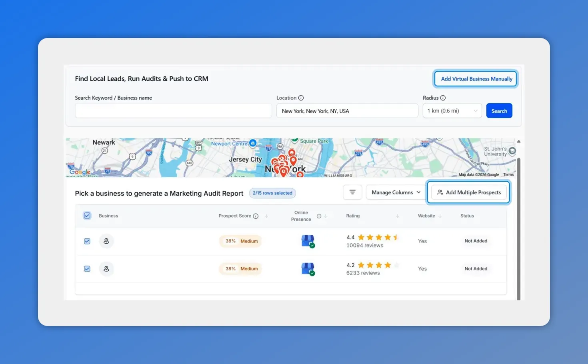Click Add Virtual Business Manually
This screenshot has height=364, width=588.
click(475, 78)
